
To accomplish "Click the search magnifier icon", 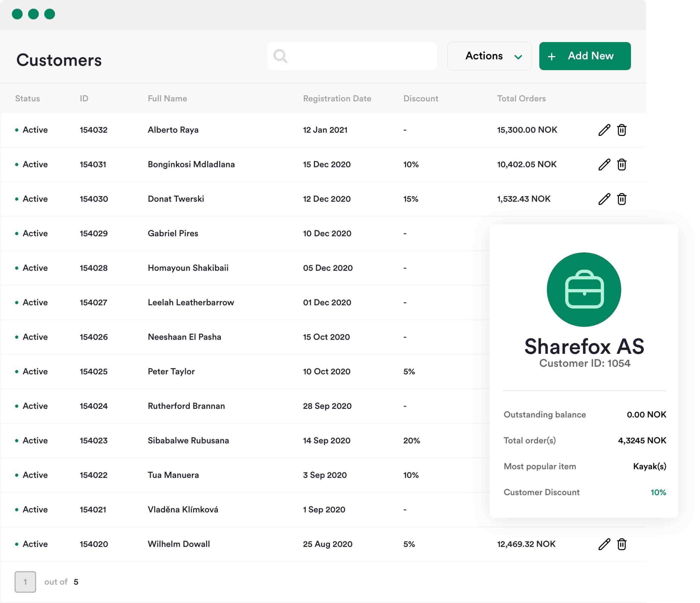I will pos(280,56).
